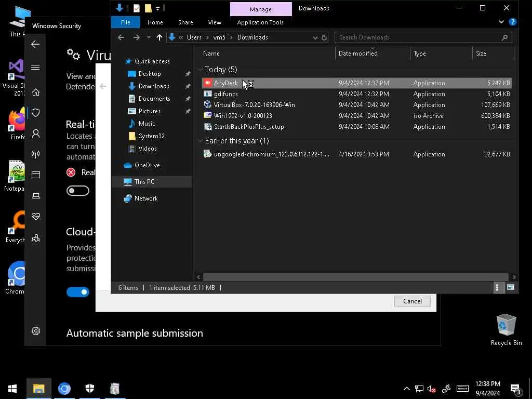Open Documents in Quick access
Viewport: 532px width, 399px height.
click(x=154, y=99)
